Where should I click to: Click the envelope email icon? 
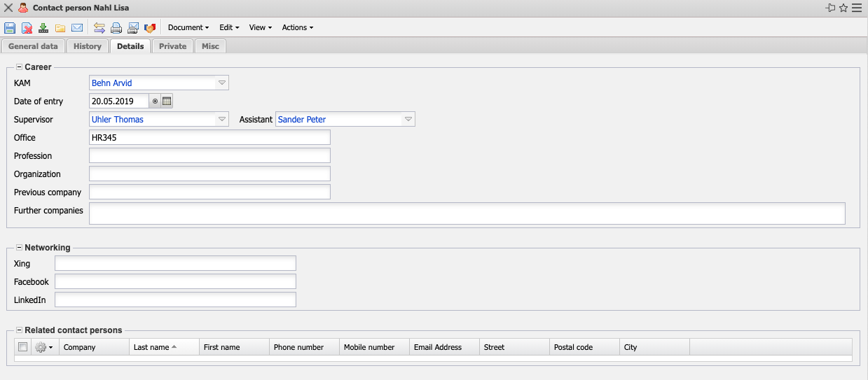coord(77,28)
